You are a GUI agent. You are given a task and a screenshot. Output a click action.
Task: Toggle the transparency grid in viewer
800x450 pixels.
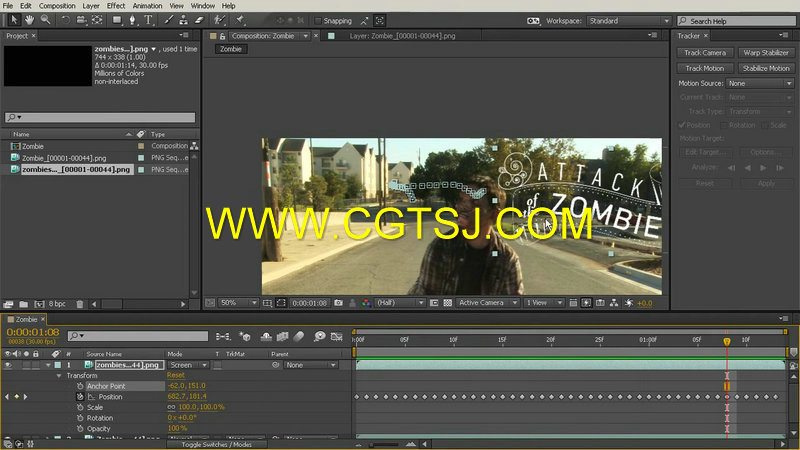pyautogui.click(x=447, y=303)
